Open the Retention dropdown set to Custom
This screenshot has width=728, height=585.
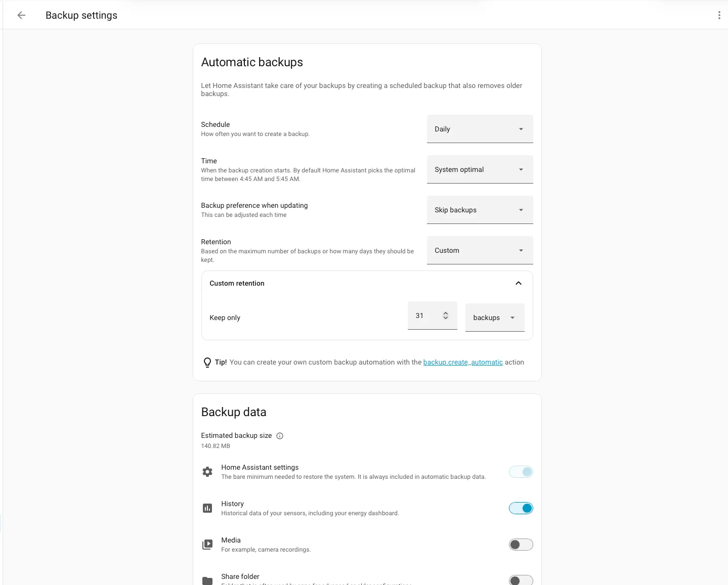[480, 250]
